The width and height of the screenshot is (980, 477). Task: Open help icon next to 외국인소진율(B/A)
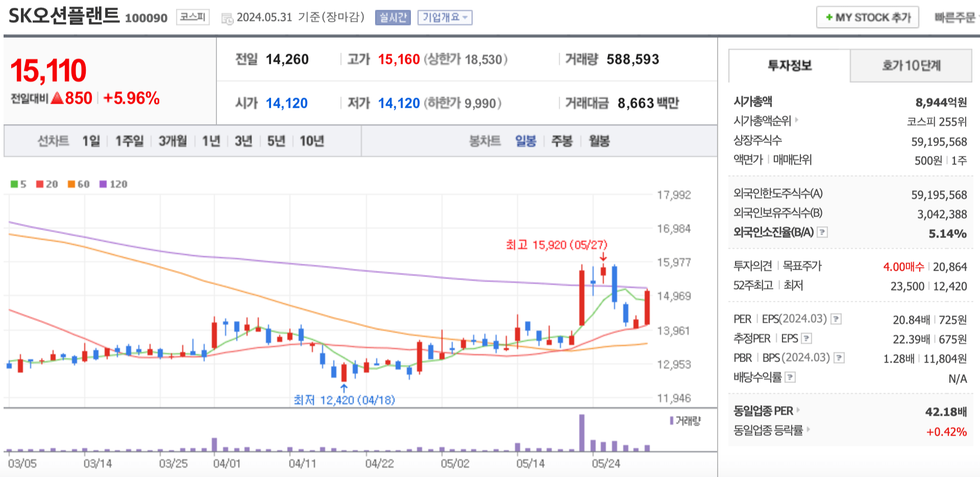[822, 232]
